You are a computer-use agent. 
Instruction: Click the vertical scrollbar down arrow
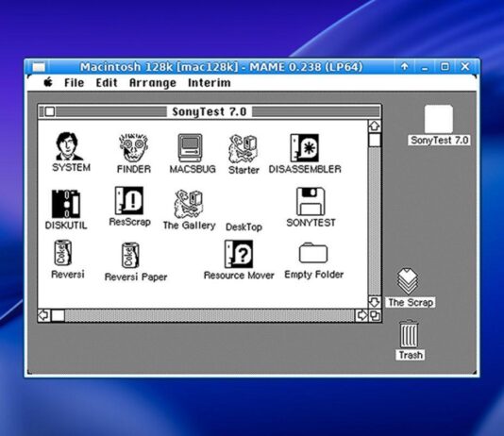[374, 302]
